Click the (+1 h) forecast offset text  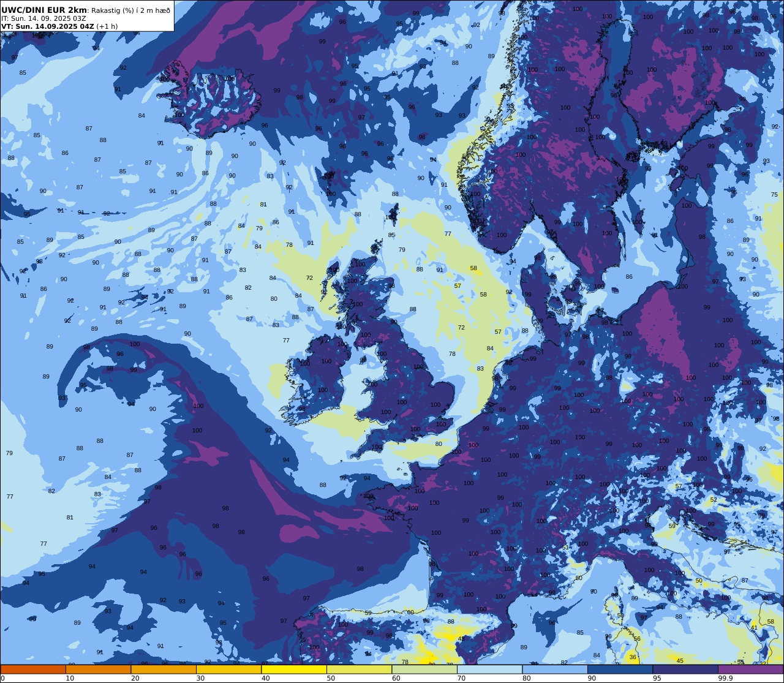tap(107, 26)
